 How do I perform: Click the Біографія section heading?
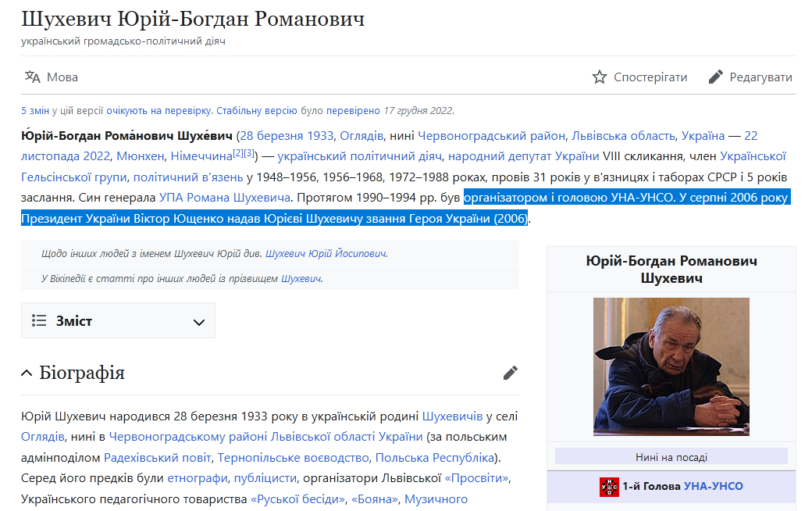(x=82, y=373)
